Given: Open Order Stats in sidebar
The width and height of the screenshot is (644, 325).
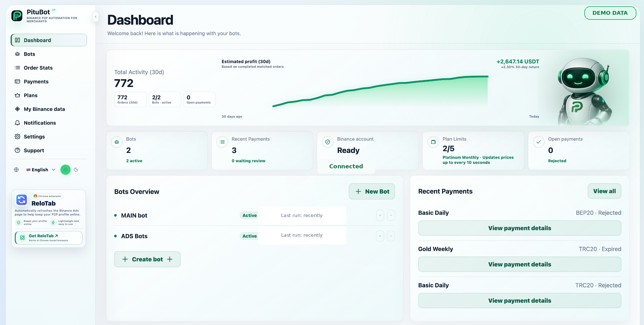Looking at the screenshot, I should point(49,68).
